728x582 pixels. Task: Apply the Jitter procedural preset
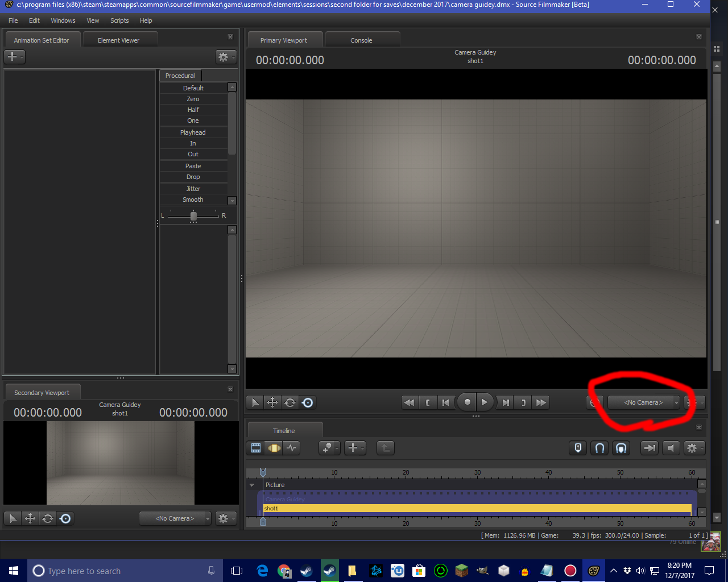point(193,189)
